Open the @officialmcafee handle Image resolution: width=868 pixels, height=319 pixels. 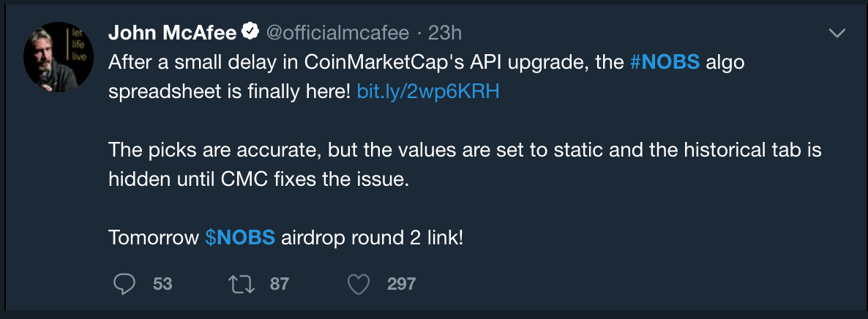pos(337,33)
